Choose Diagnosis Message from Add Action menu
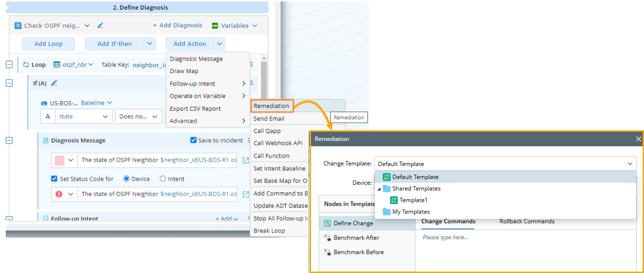Viewport: 644px width, 273px height. [208, 59]
